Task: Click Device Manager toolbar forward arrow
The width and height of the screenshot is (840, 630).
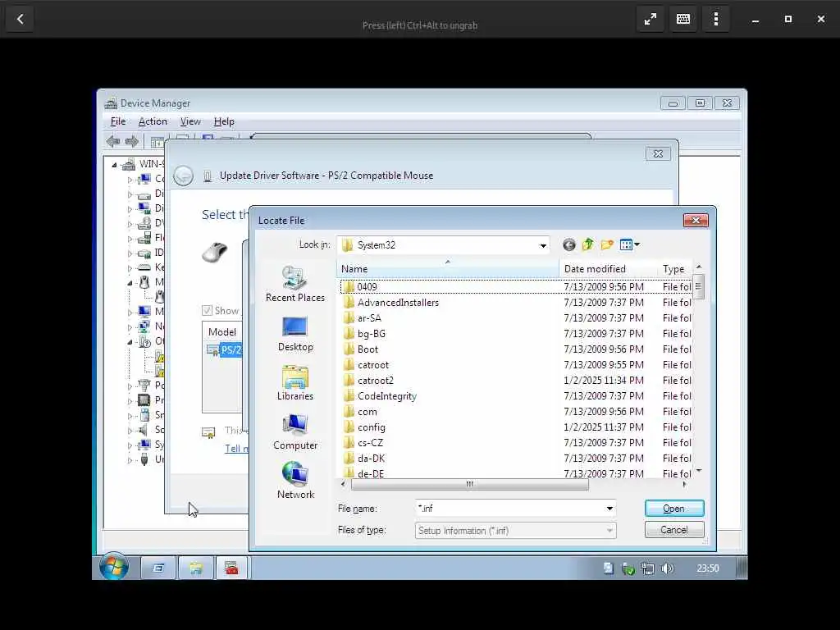Action: 132,141
